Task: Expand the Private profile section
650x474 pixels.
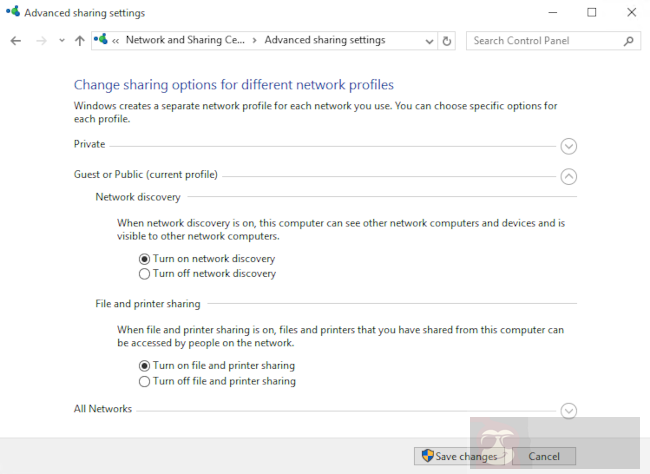Action: 568,146
